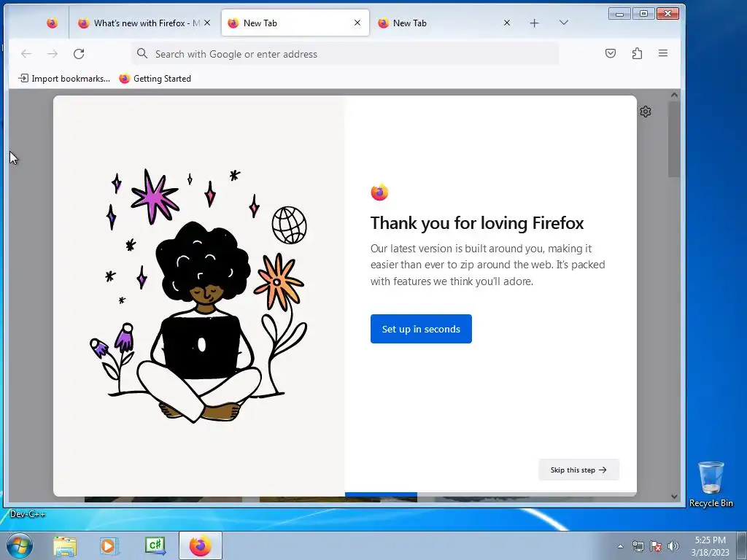The width and height of the screenshot is (747, 560).
Task: Click the search magnifier icon in address bar
Action: pos(142,53)
